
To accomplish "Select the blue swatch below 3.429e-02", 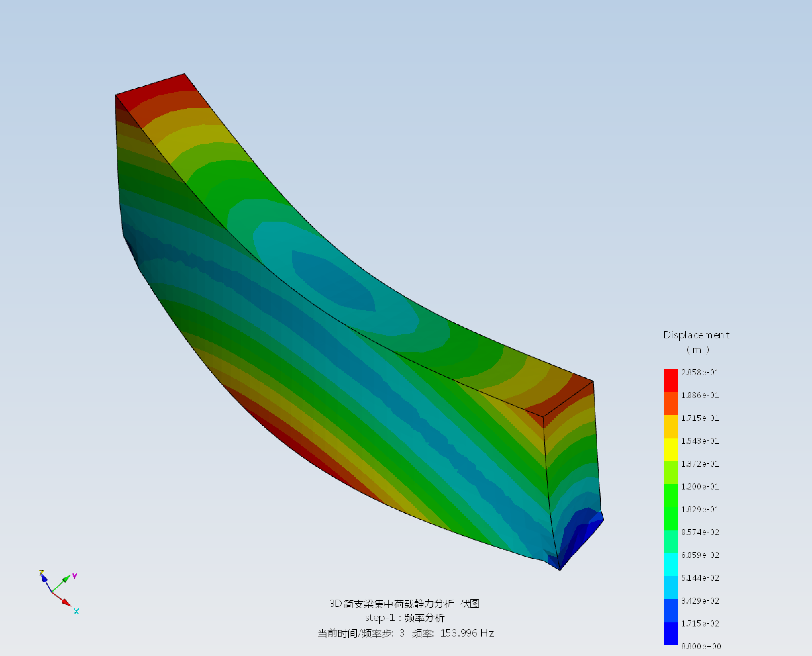I will point(671,610).
